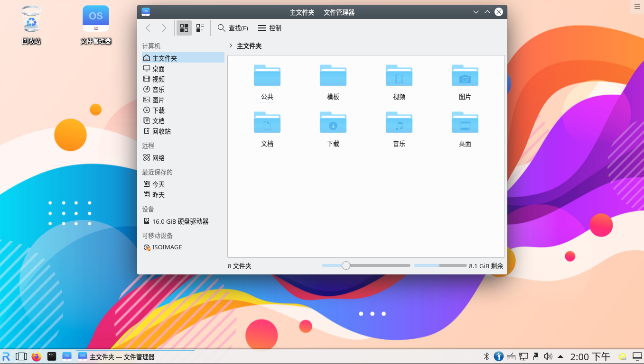Open the task view icon in taskbar
This screenshot has height=364, width=644.
[21, 356]
